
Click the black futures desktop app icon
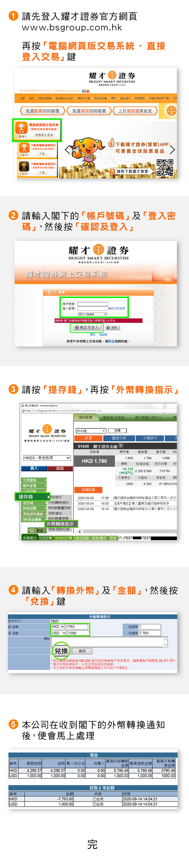pos(24,166)
